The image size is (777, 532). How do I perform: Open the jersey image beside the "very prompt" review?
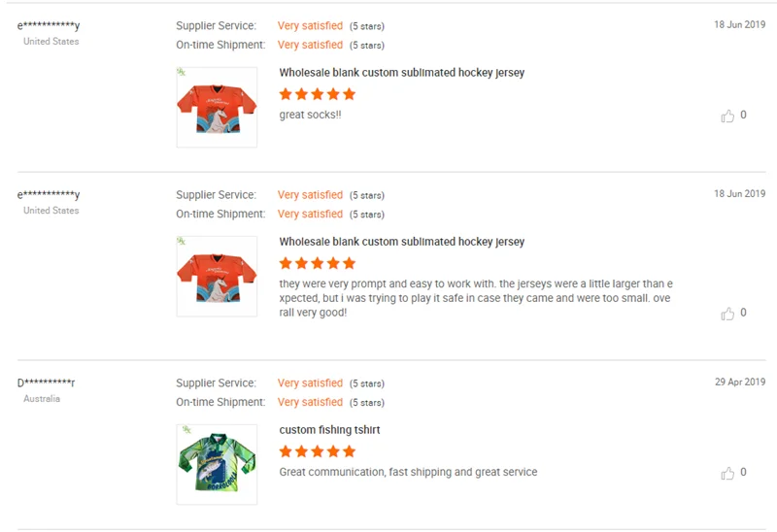click(x=217, y=276)
